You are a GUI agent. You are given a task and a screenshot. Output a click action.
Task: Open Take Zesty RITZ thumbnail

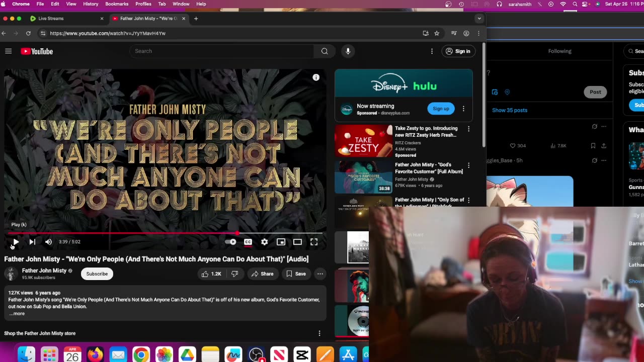click(363, 141)
